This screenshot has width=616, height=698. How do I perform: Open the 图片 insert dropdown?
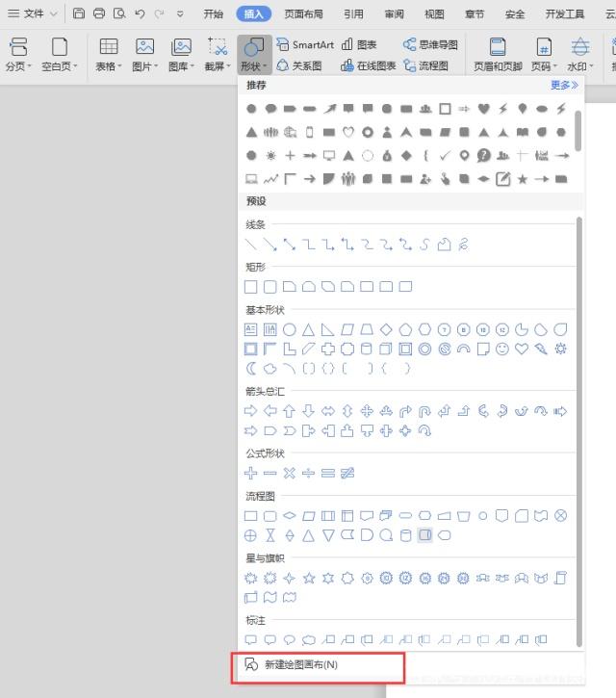145,54
